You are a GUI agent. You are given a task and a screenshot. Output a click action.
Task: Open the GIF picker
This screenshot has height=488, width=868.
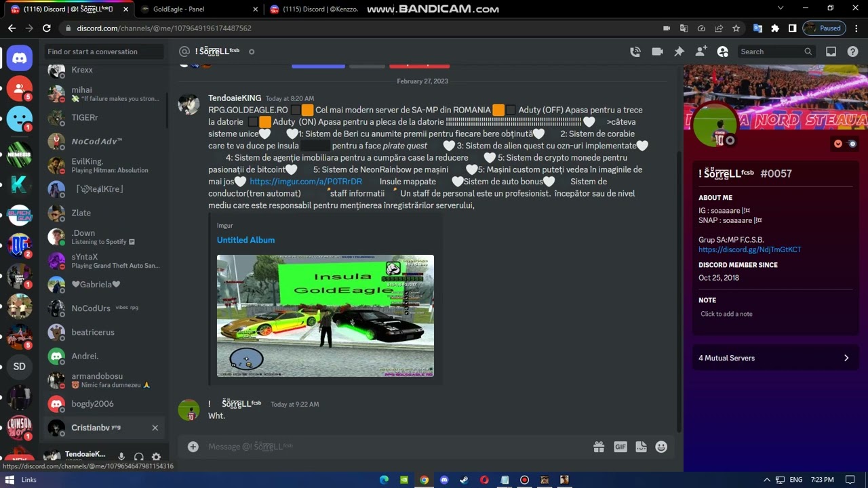coord(620,447)
